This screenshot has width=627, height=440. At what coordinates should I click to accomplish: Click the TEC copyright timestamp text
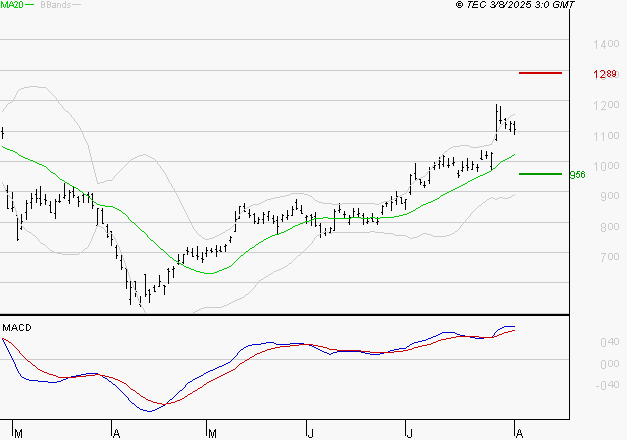point(515,5)
